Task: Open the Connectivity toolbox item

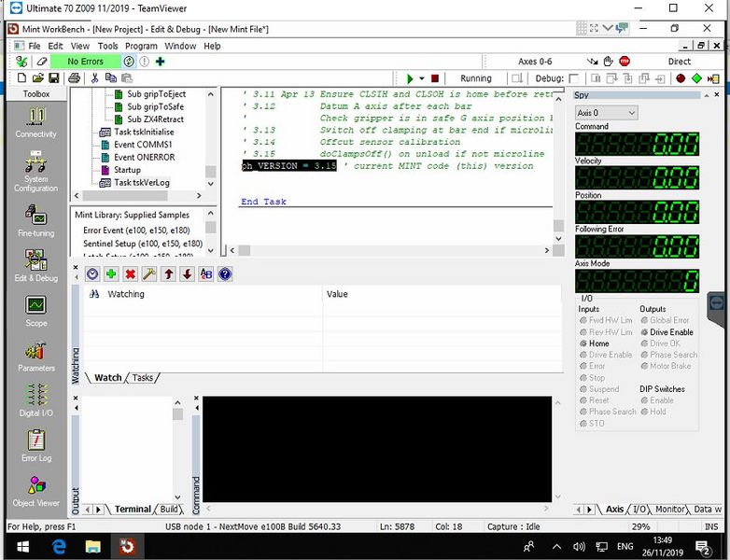Action: 36,123
